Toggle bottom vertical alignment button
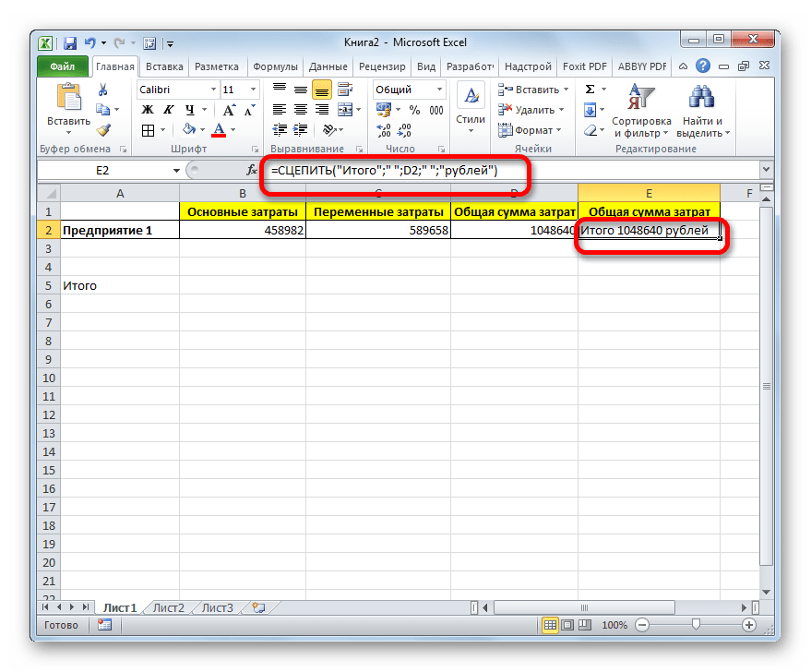This screenshot has width=811, height=672. (x=321, y=90)
